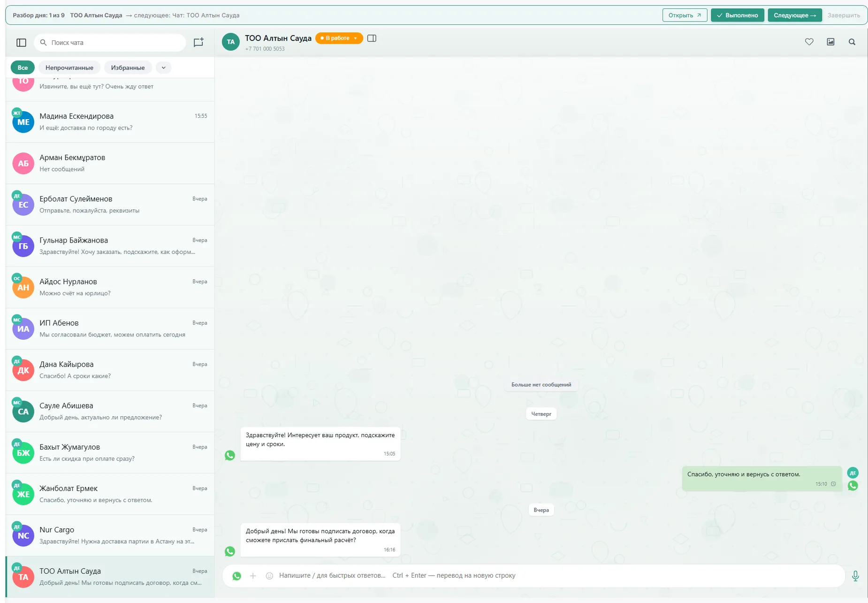Open chat with Жанболат Ермек

(x=110, y=494)
